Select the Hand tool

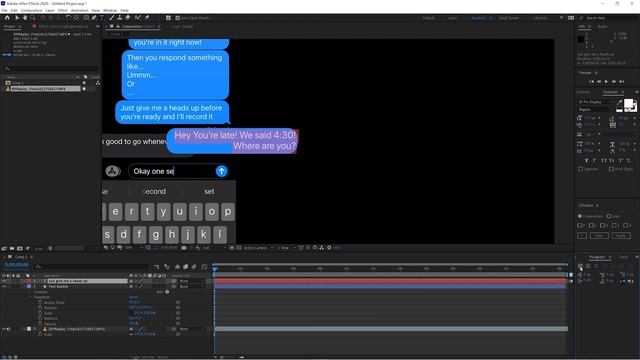click(25, 18)
